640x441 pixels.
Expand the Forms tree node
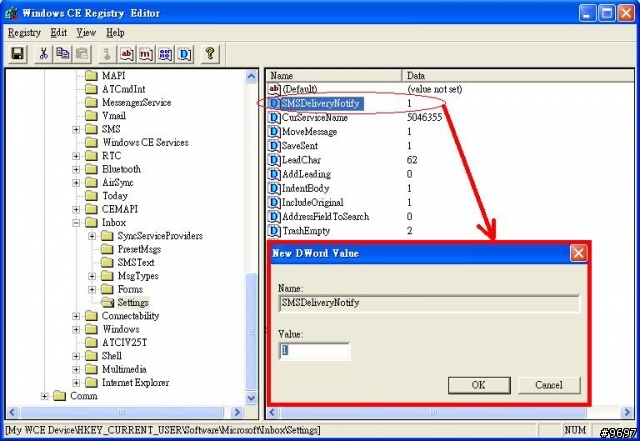92,290
